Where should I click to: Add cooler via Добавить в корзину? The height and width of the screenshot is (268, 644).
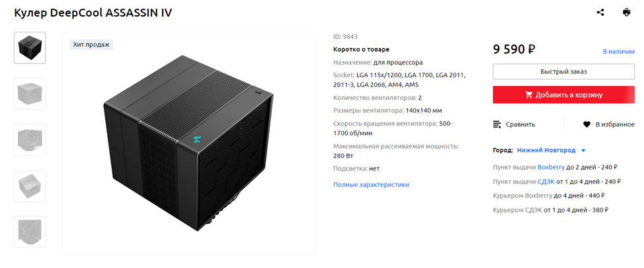tap(563, 94)
